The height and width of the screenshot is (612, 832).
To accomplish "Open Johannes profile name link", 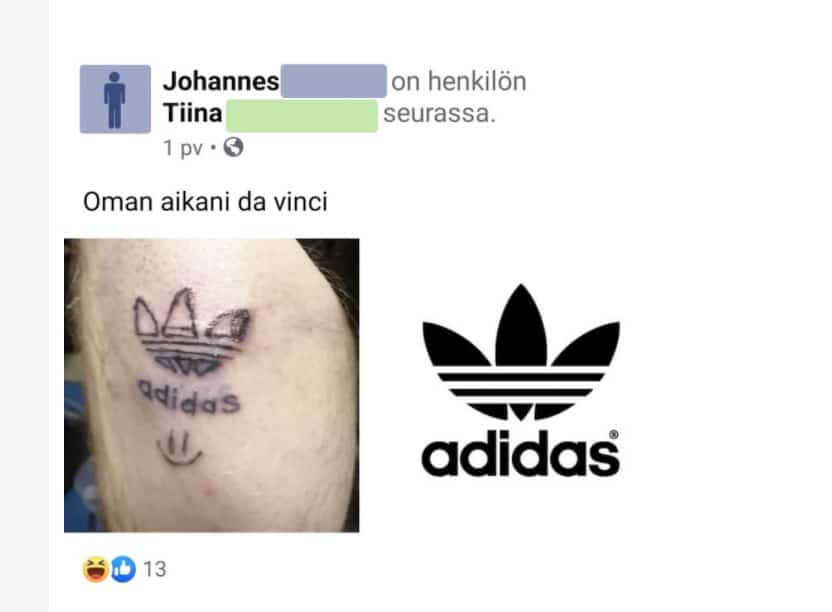I will click(221, 81).
